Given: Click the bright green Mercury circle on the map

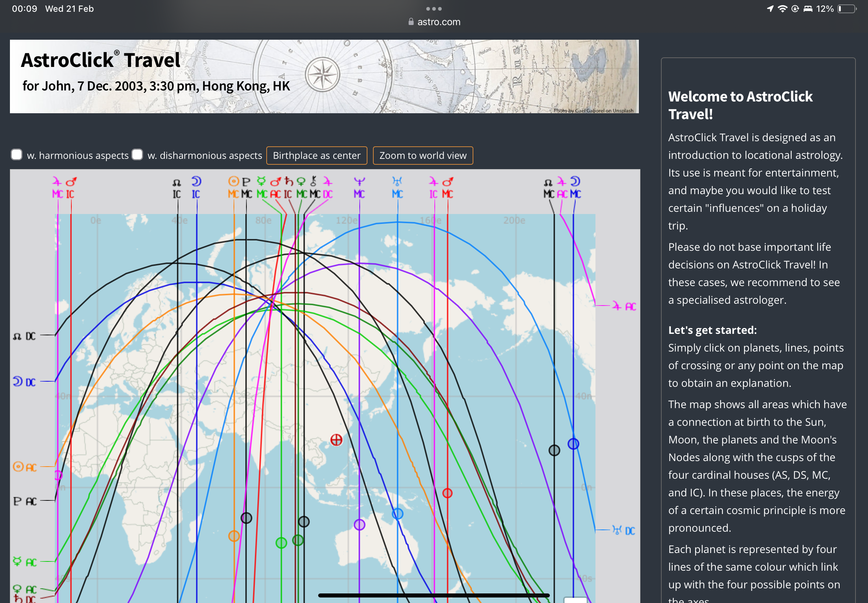Looking at the screenshot, I should [281, 543].
